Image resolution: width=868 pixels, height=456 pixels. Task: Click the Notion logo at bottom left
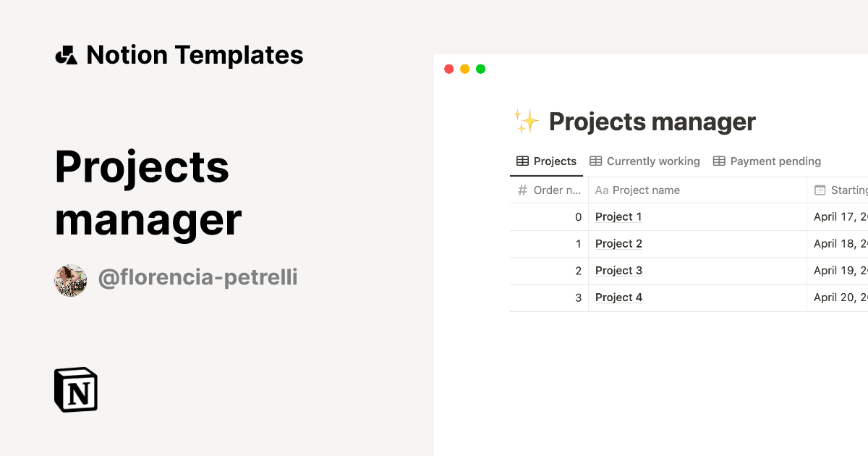pos(75,389)
